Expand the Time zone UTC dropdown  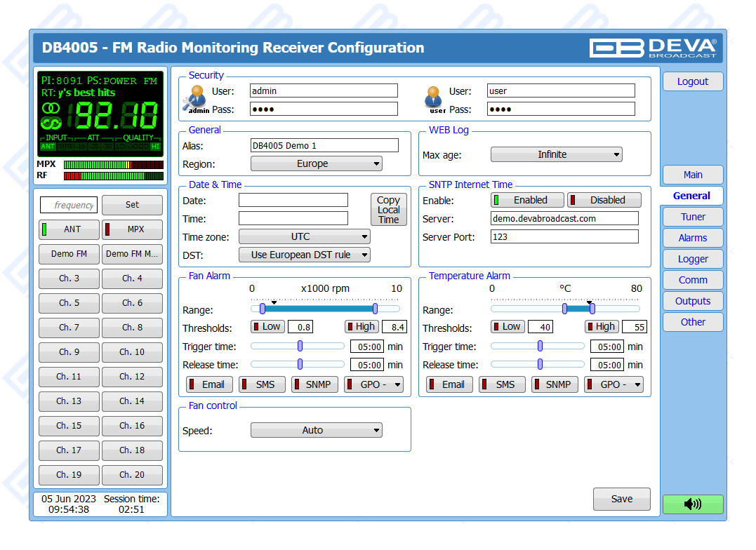(x=304, y=236)
